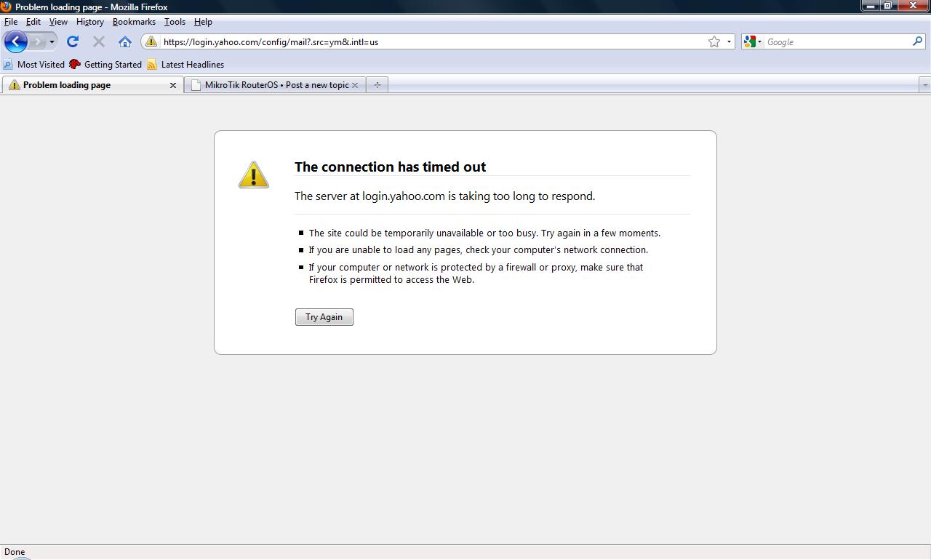Click the search magnifier icon
The width and height of the screenshot is (931, 560).
click(917, 41)
